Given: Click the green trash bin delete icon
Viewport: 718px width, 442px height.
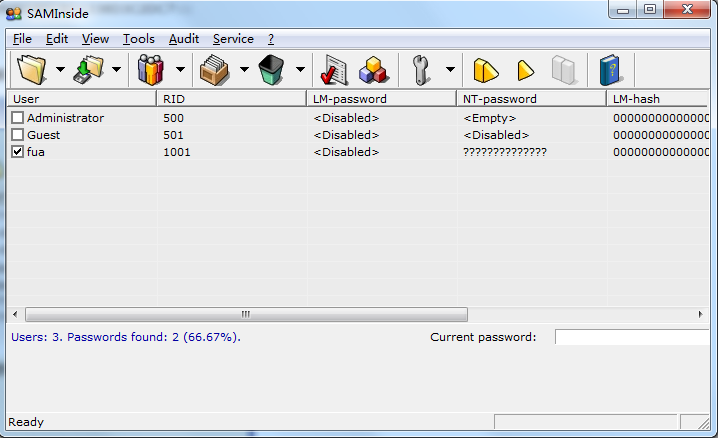Looking at the screenshot, I should (x=271, y=70).
